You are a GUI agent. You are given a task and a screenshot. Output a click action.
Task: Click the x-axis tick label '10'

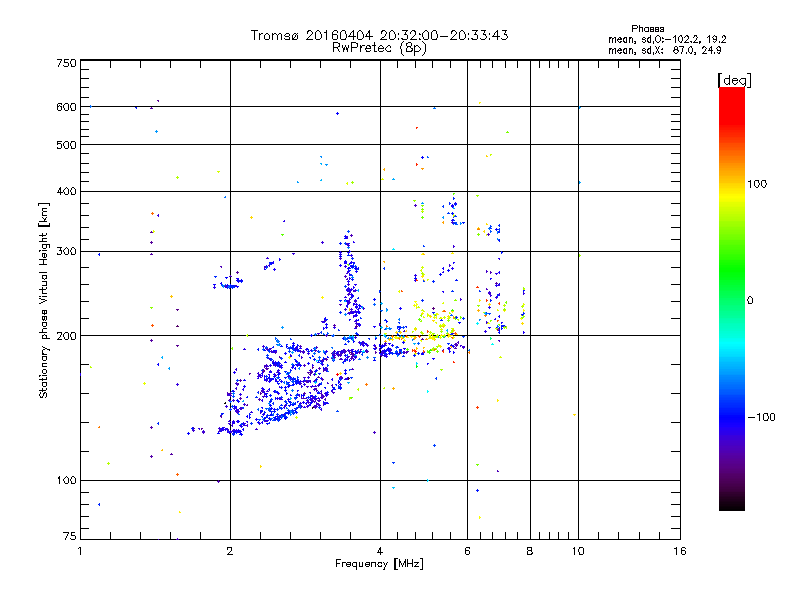coord(578,551)
